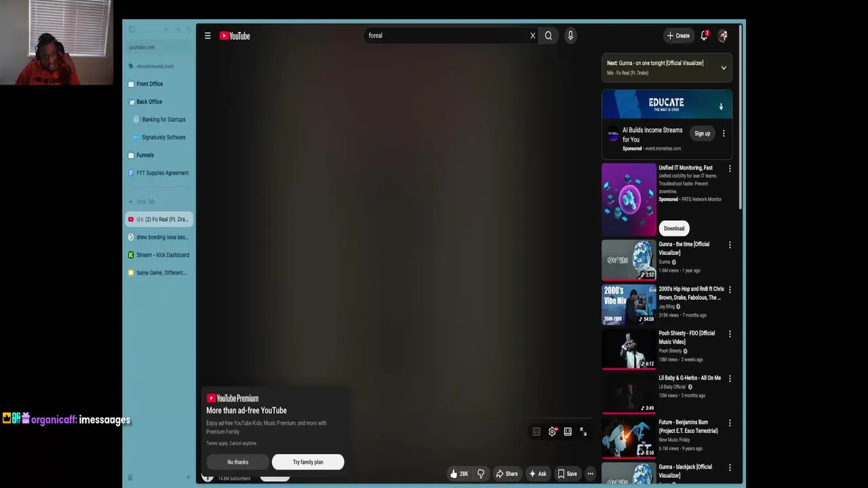
Task: Open Pooh Shiesty FDO thumbnail
Action: (629, 349)
